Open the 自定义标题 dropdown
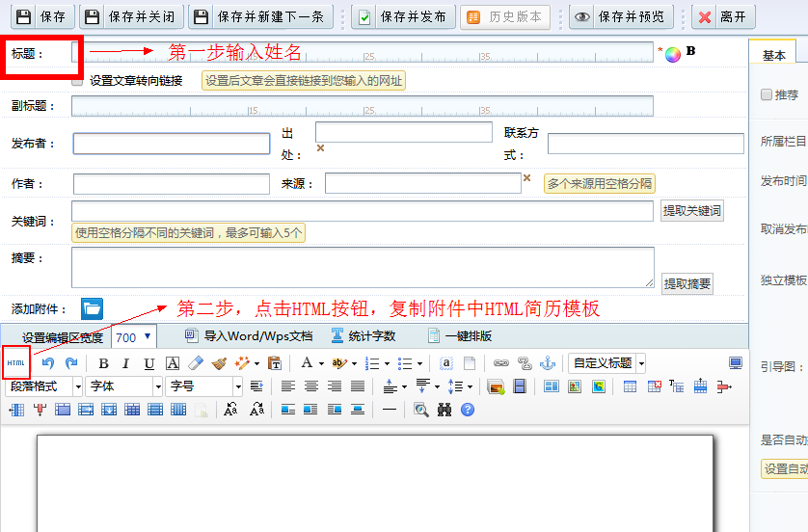Image resolution: width=808 pixels, height=532 pixels. (607, 363)
